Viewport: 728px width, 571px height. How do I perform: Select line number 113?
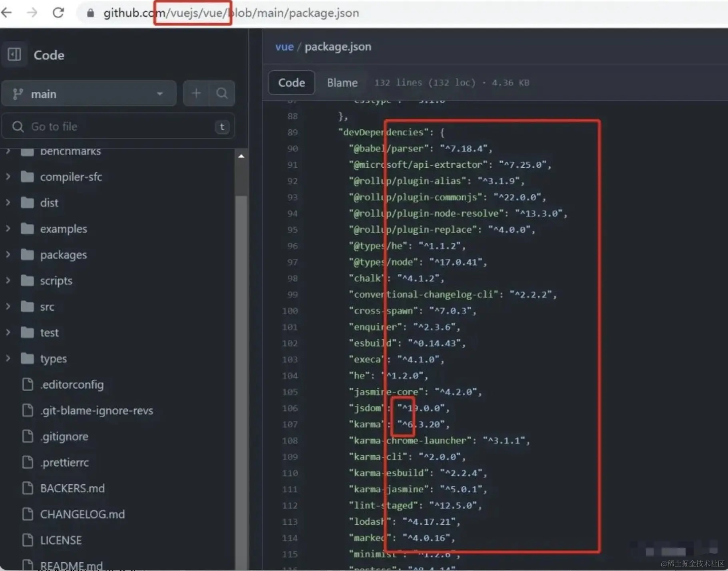[x=290, y=521]
